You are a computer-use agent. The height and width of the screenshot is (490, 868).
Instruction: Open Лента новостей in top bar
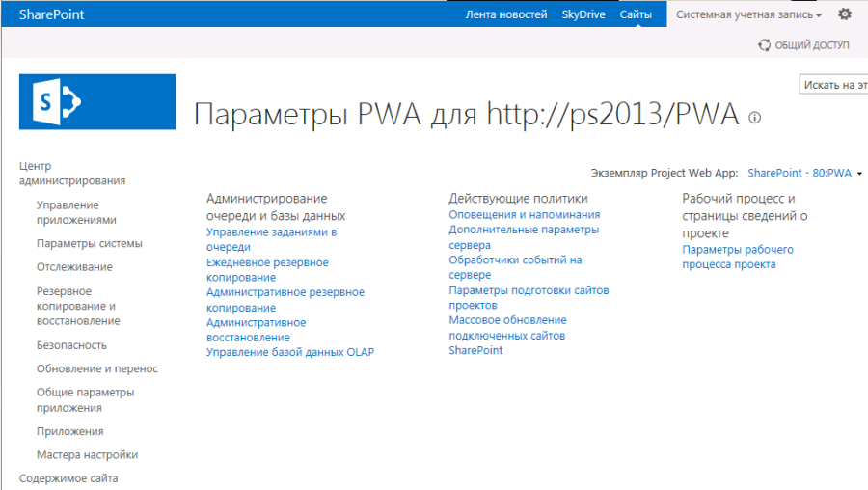506,14
